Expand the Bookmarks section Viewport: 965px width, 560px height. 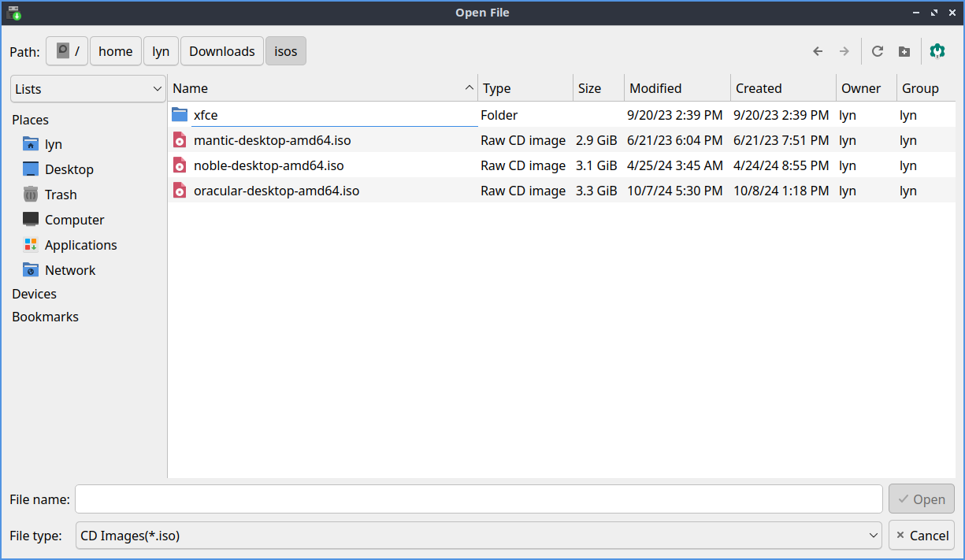click(x=45, y=317)
